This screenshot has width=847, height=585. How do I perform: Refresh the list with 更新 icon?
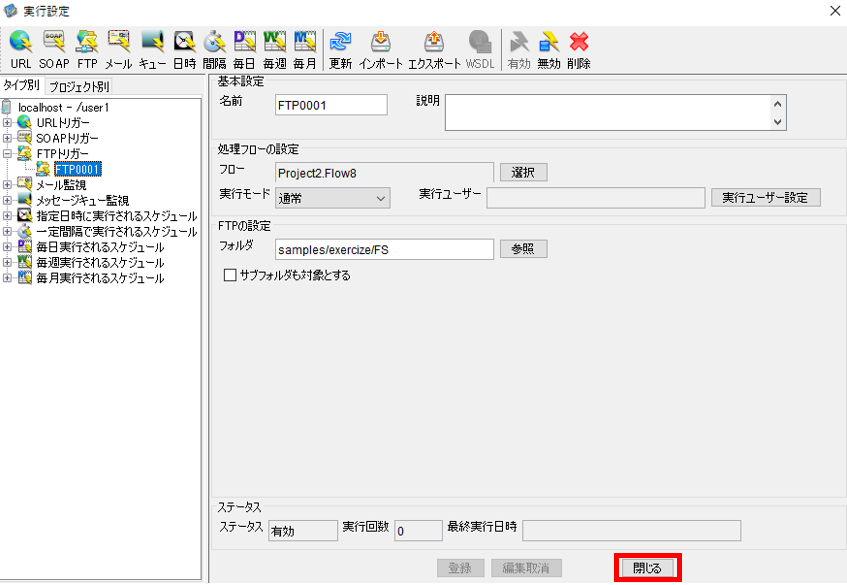coord(340,50)
